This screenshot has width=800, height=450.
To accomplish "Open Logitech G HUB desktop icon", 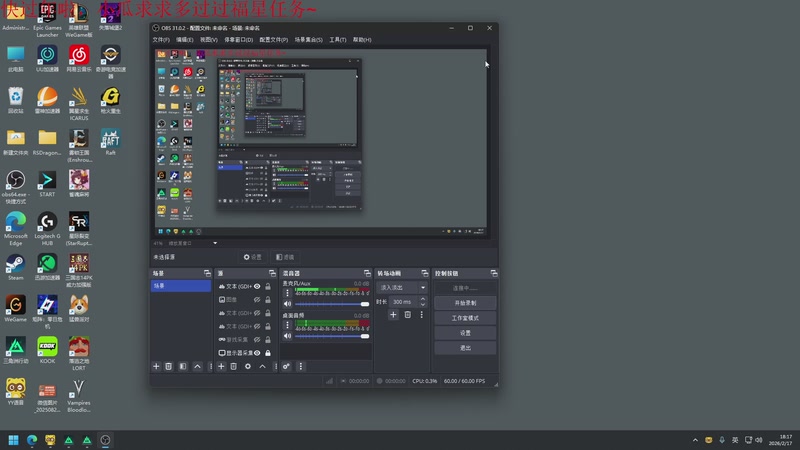I will (x=47, y=229).
